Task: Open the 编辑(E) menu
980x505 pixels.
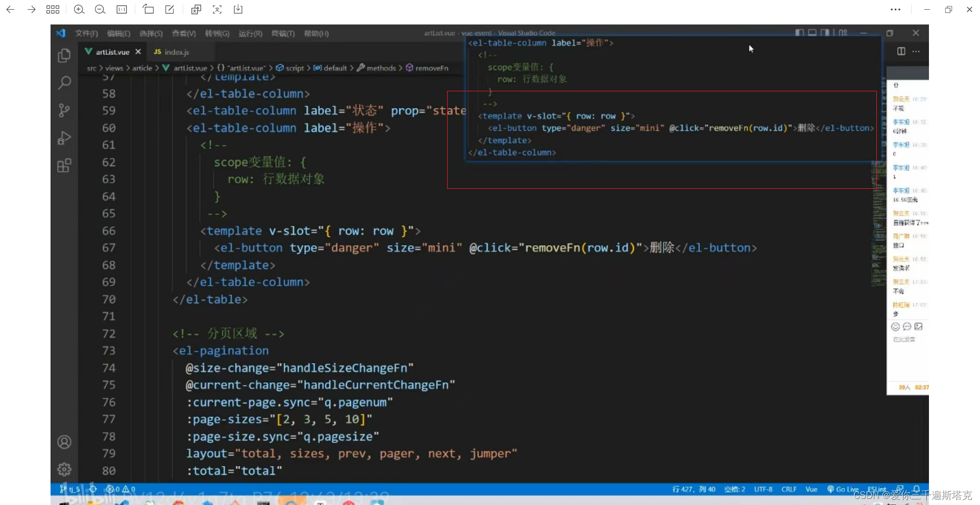Action: click(x=118, y=33)
